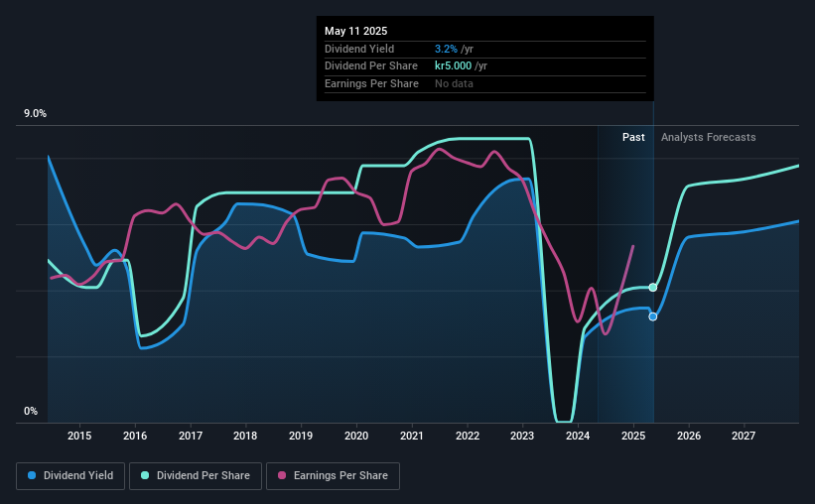Click the pink Earnings Per Share legend dot
This screenshot has height=504, width=815.
pyautogui.click(x=282, y=475)
